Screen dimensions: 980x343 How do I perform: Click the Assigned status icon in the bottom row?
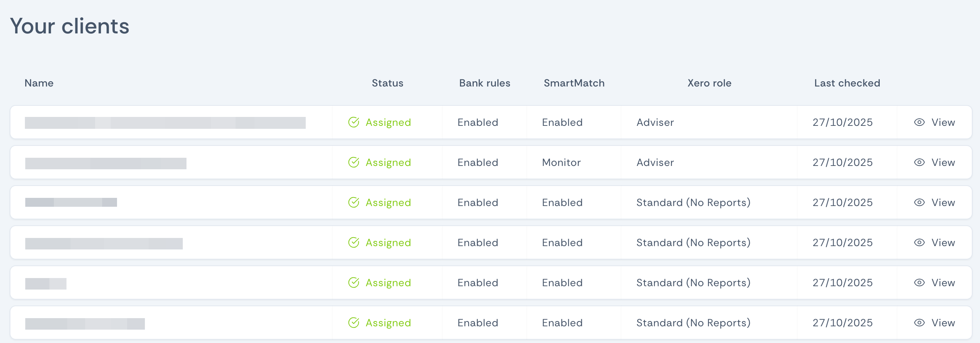(354, 323)
